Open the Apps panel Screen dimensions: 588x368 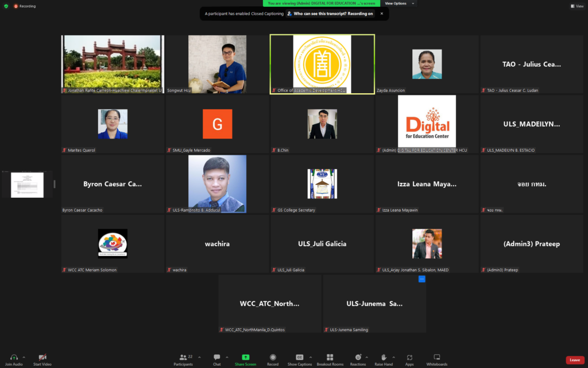point(409,357)
